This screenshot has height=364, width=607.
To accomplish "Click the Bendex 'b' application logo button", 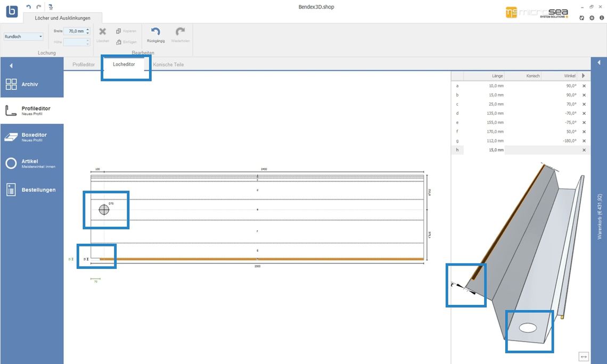I will point(12,11).
